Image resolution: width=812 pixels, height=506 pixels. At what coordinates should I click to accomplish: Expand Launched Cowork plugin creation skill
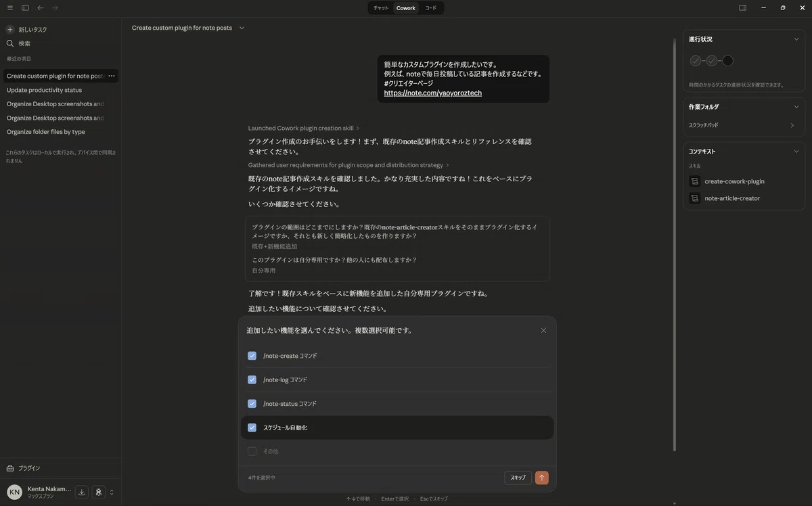point(304,128)
